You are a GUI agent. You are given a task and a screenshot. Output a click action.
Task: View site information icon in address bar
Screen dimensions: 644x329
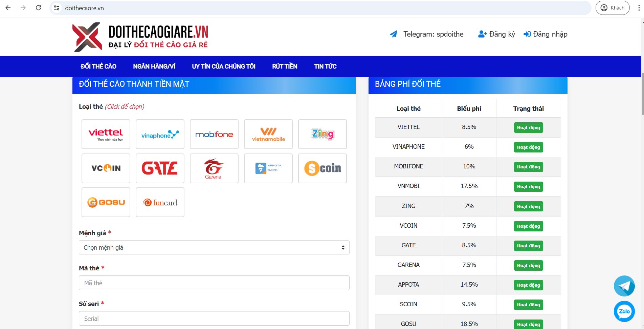[x=57, y=8]
